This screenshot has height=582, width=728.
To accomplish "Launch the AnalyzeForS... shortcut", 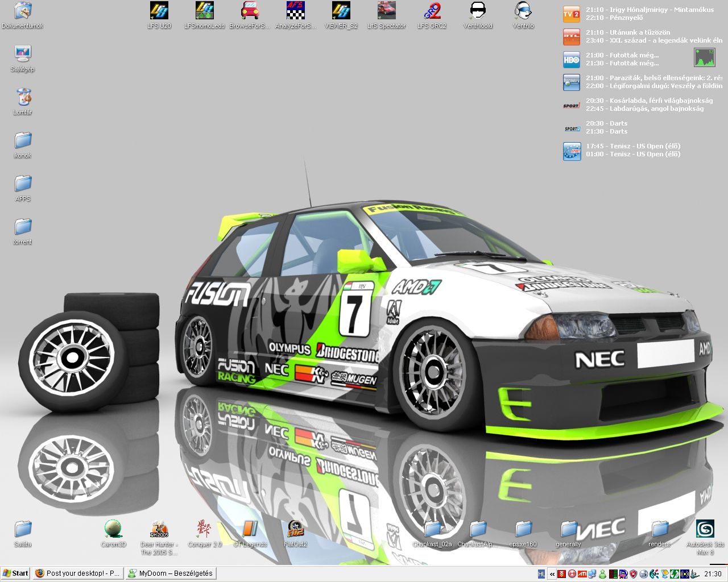I will coord(296,15).
